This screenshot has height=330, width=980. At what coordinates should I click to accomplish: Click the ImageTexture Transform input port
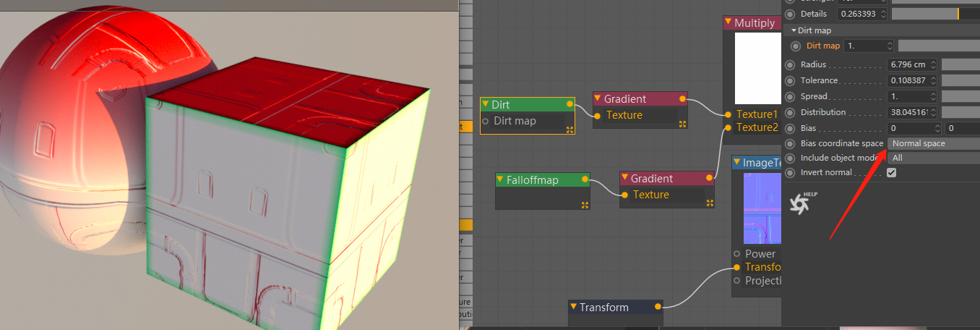[736, 267]
